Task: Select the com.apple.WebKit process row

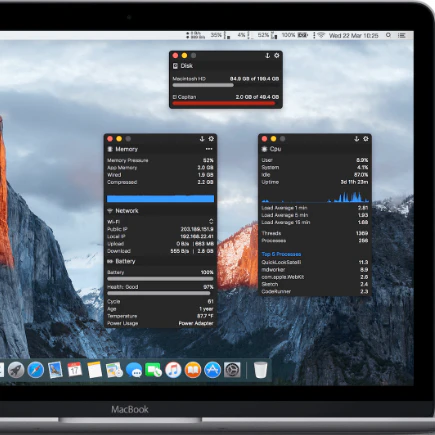Action: 315,277
